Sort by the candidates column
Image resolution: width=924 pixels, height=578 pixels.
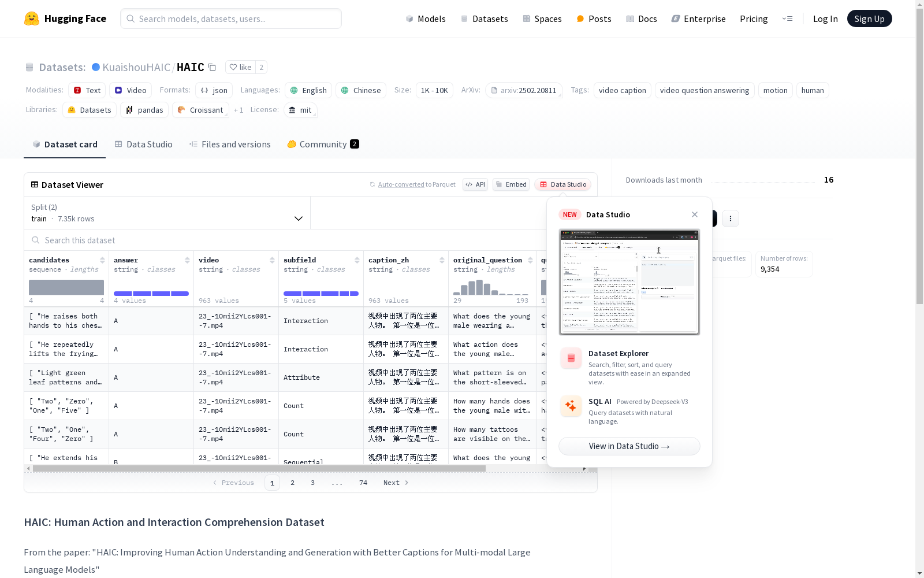pyautogui.click(x=102, y=260)
